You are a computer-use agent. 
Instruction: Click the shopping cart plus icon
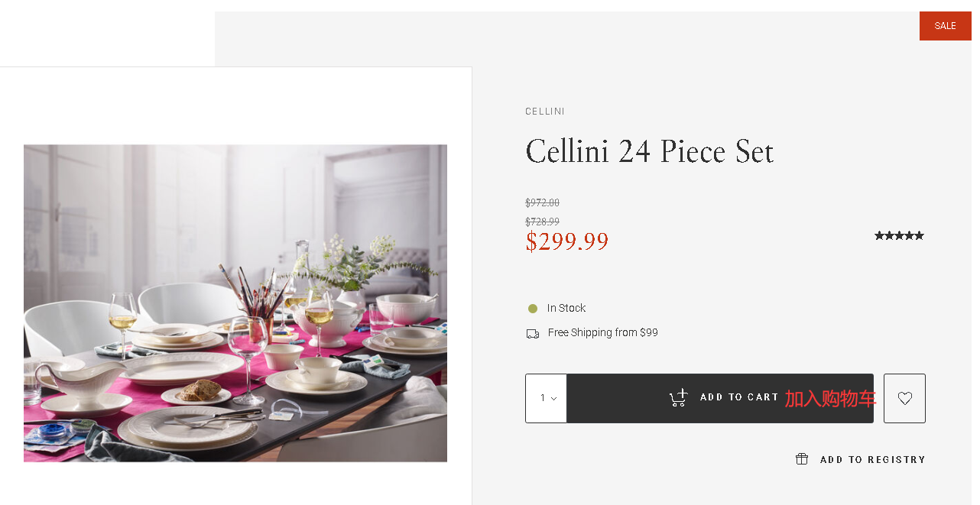coord(678,397)
